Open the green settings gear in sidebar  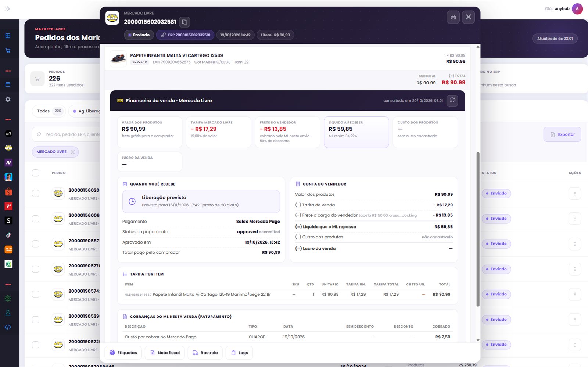pyautogui.click(x=8, y=298)
